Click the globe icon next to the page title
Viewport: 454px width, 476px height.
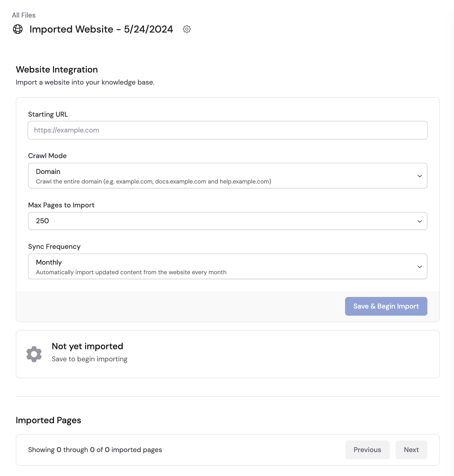click(x=18, y=29)
